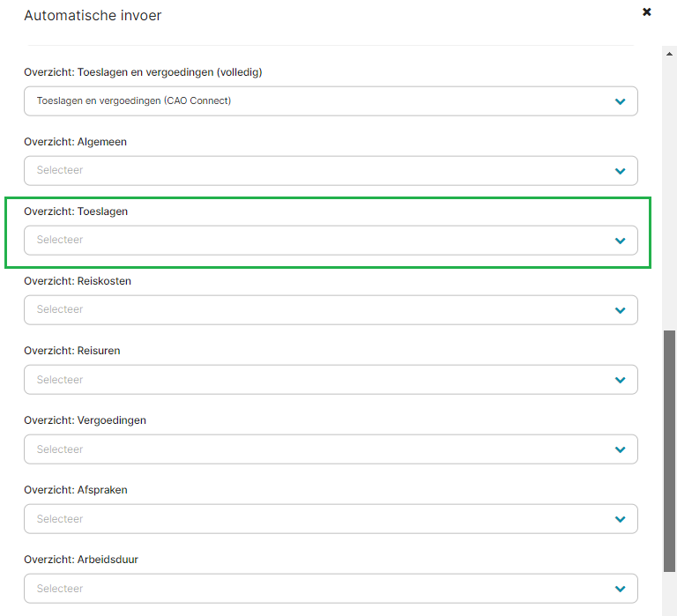
Task: Click the scrollbar up arrow
Action: pos(669,54)
